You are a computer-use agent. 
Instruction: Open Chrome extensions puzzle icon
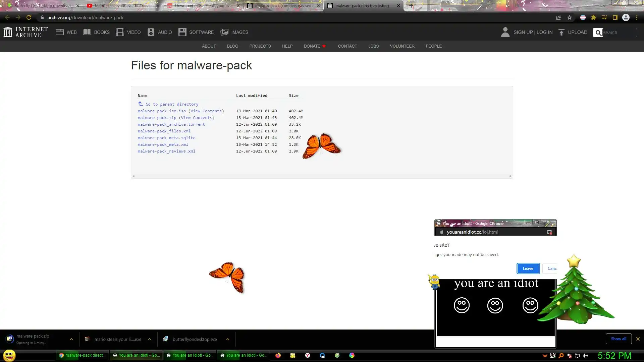[593, 17]
